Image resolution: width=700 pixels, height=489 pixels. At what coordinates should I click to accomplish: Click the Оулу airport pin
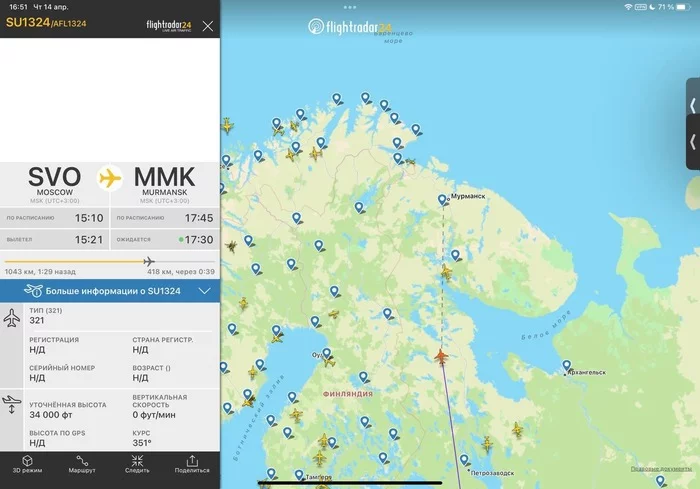coord(327,354)
